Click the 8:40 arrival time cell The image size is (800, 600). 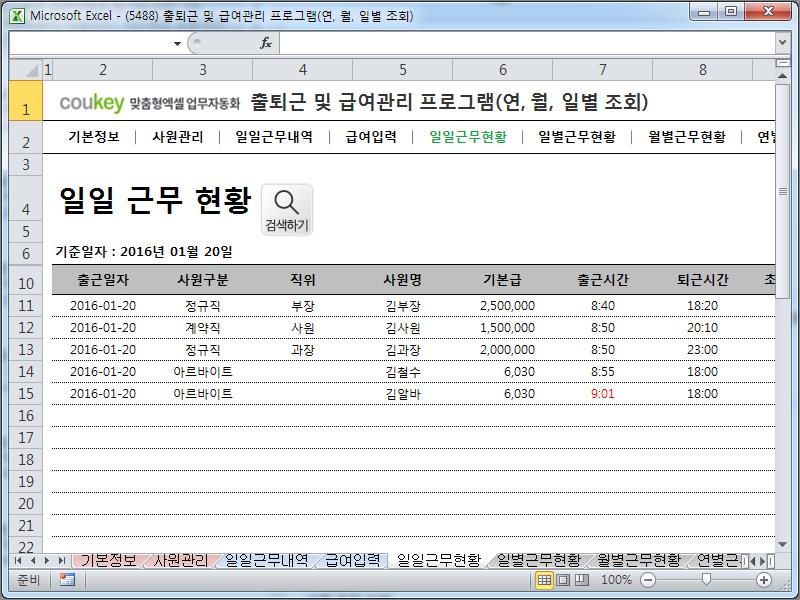603,306
